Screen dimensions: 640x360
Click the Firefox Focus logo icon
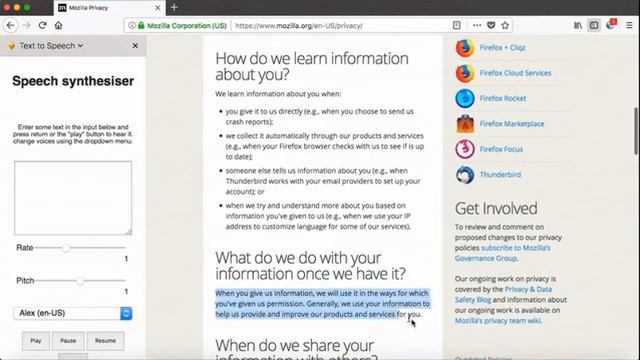pyautogui.click(x=465, y=149)
